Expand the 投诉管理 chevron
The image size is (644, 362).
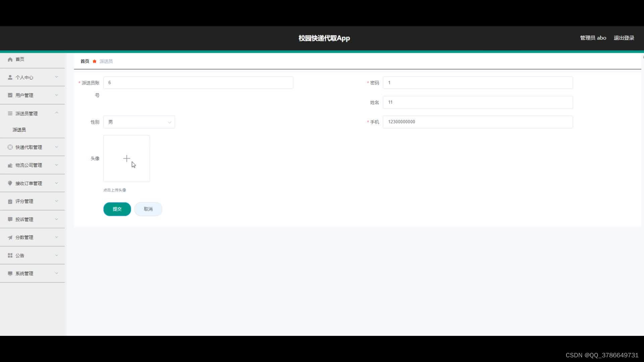(57, 219)
